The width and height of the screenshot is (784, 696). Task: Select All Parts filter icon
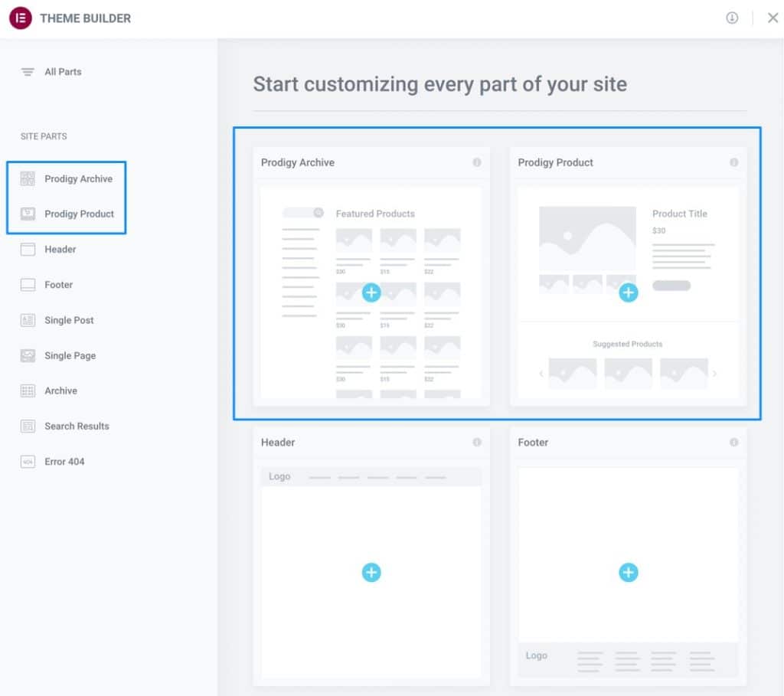(x=28, y=72)
